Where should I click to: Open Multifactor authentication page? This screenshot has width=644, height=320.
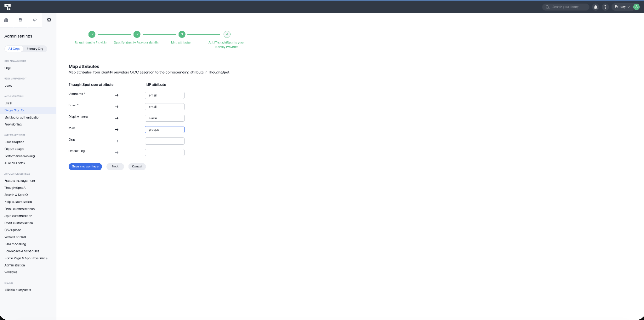(x=22, y=117)
